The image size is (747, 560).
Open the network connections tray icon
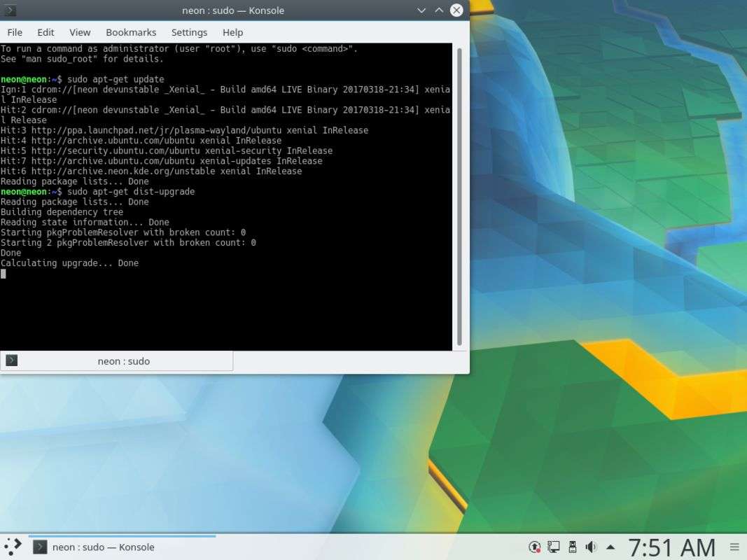(554, 547)
